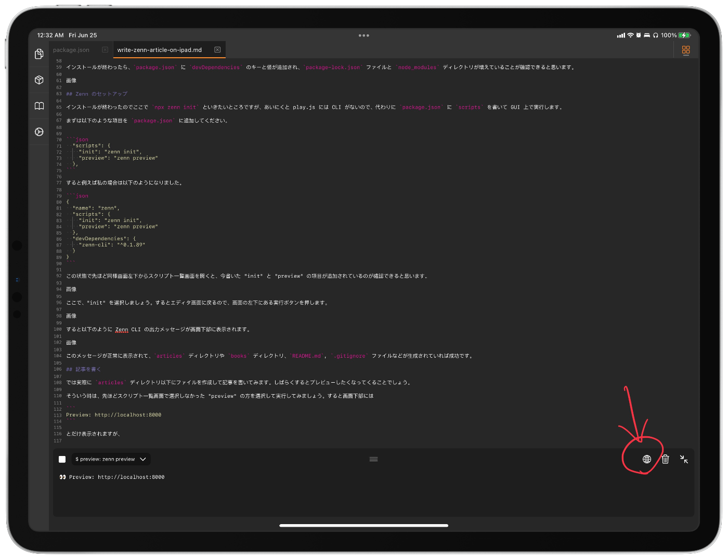Click the 'npx zenn init' inline code

(175, 107)
